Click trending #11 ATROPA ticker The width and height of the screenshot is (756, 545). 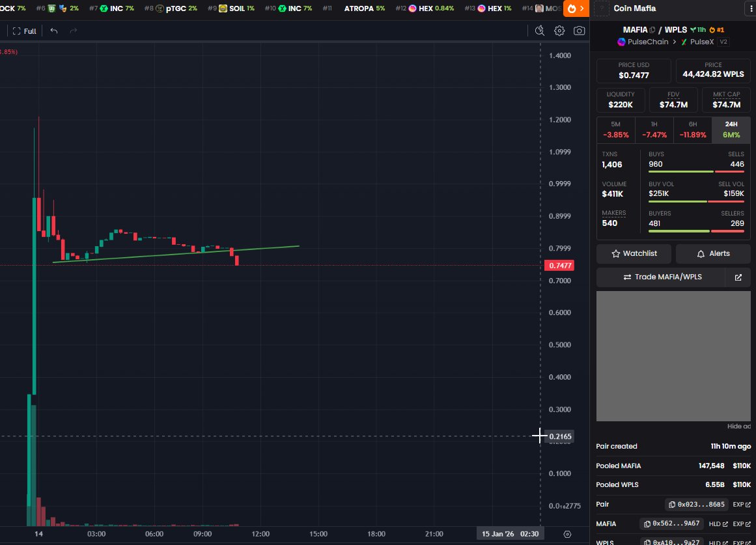coord(354,8)
